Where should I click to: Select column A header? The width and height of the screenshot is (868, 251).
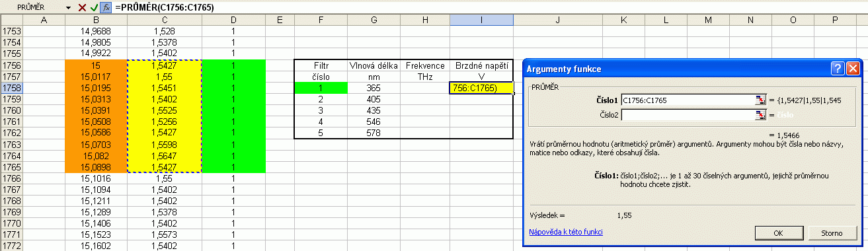coord(44,20)
